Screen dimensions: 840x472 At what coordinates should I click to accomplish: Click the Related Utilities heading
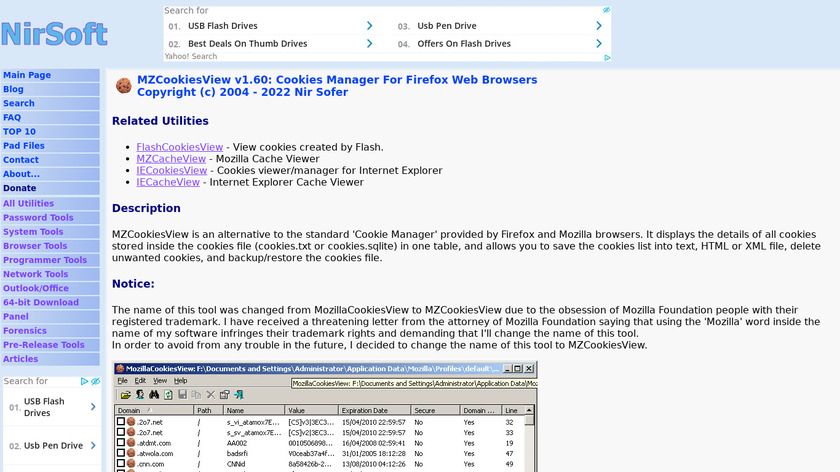pos(160,121)
